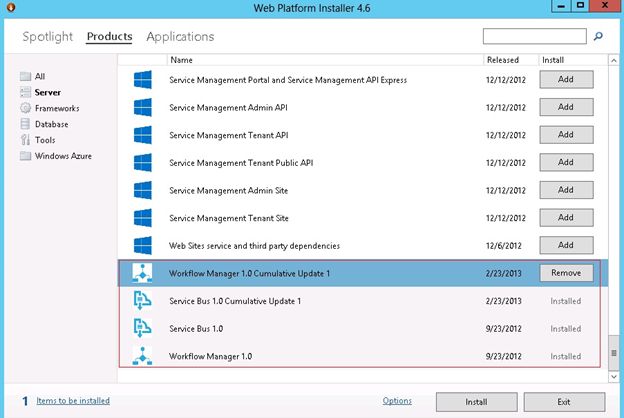This screenshot has height=418, width=624.
Task: Click the Exit button
Action: click(x=564, y=402)
